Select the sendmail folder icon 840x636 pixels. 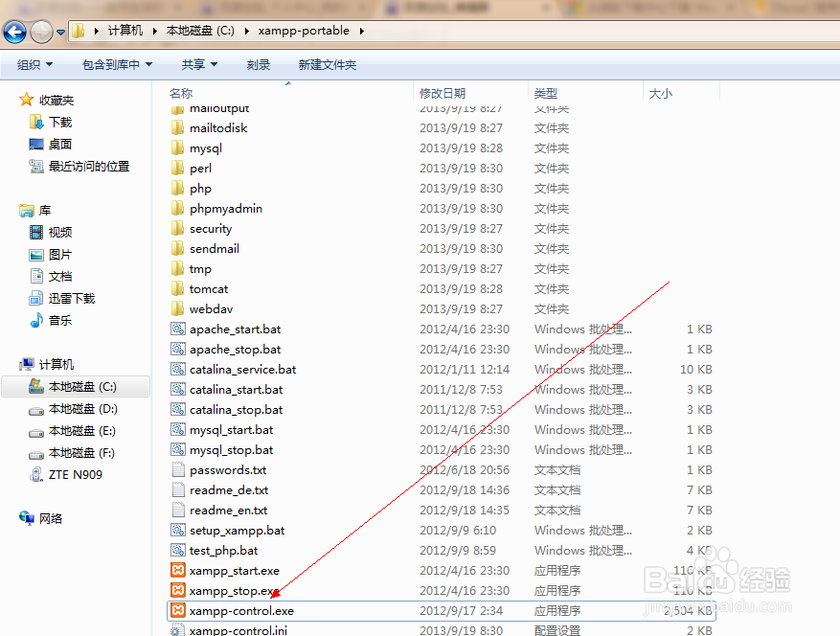pos(178,248)
